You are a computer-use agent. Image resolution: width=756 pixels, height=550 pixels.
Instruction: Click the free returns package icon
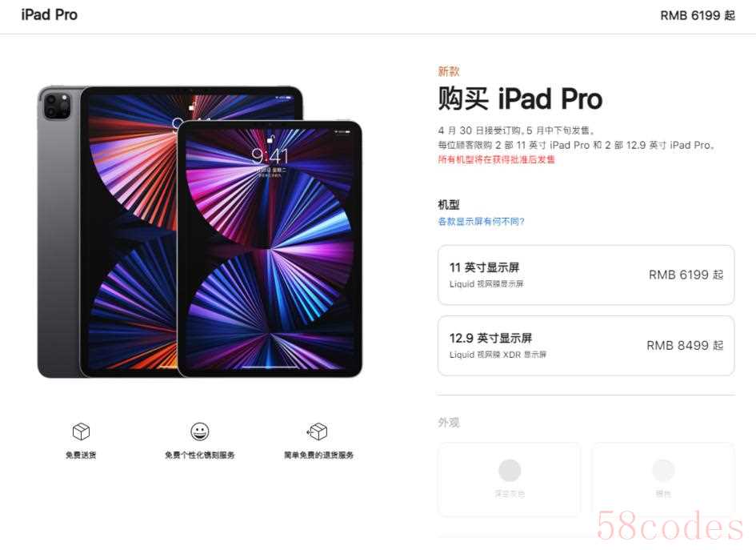[318, 432]
